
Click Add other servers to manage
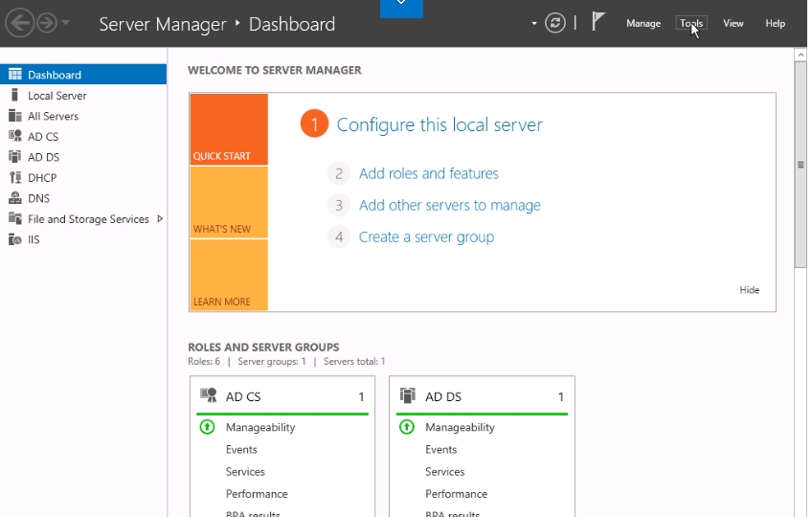point(449,205)
